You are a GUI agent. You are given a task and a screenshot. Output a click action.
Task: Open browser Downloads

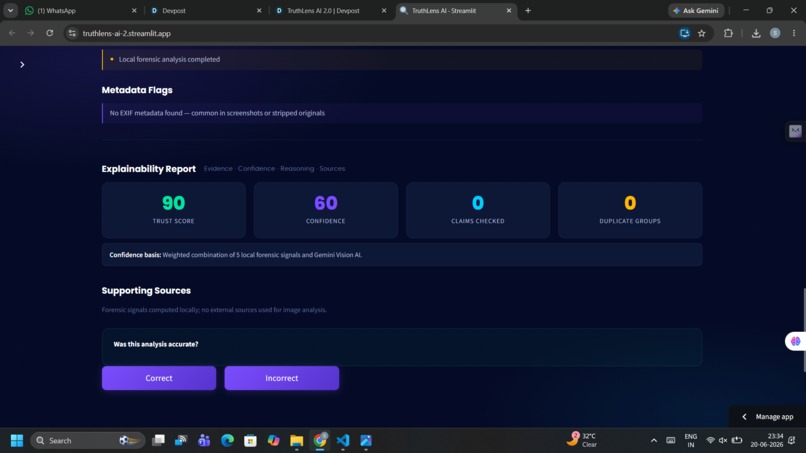click(756, 33)
